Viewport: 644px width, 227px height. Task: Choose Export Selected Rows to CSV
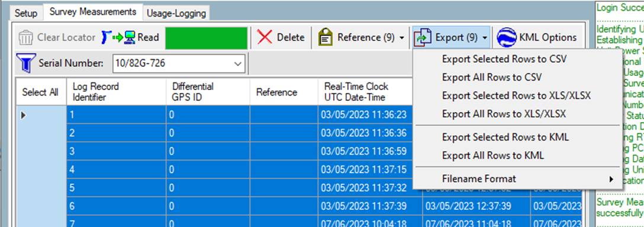coord(504,59)
